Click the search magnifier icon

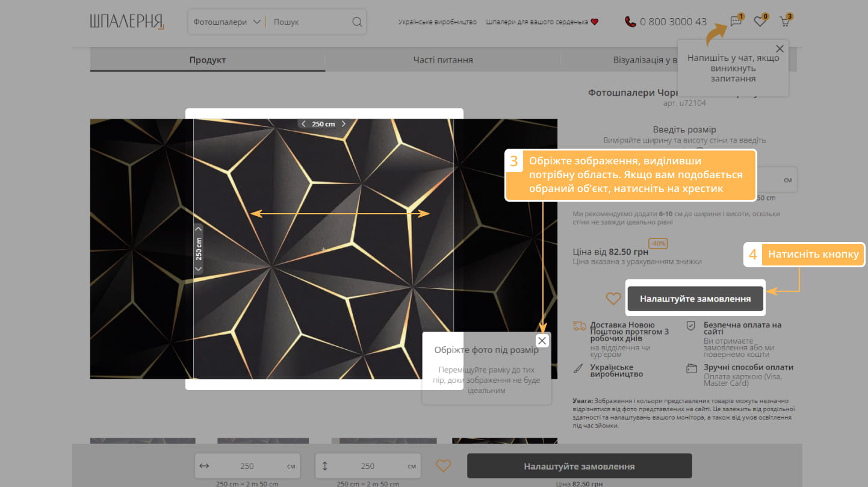357,22
